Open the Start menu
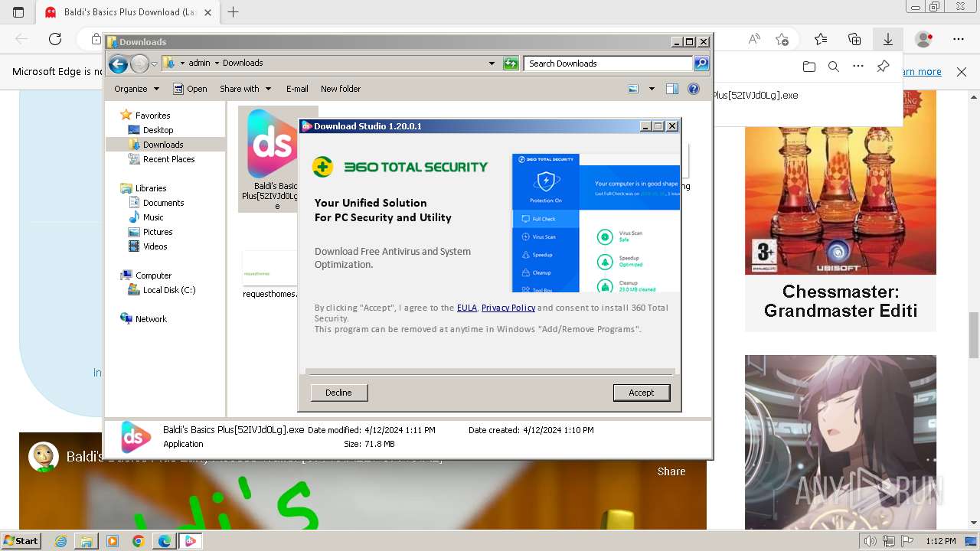Viewport: 980px width, 551px height. 21,541
